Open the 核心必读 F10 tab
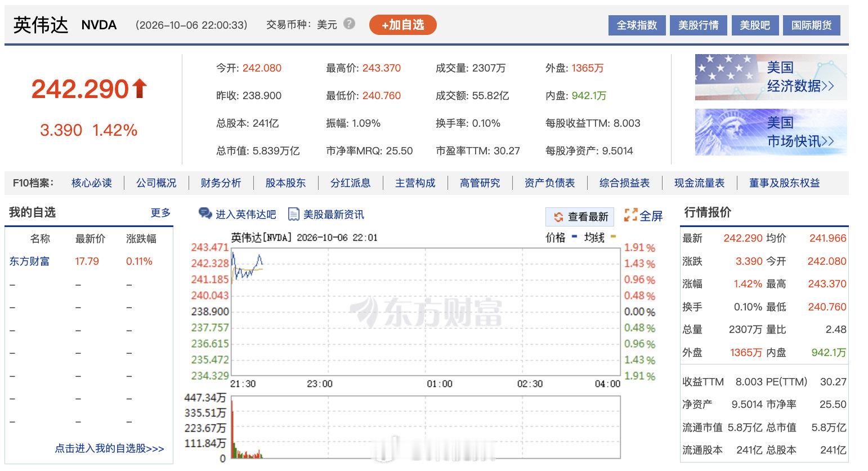 (92, 183)
